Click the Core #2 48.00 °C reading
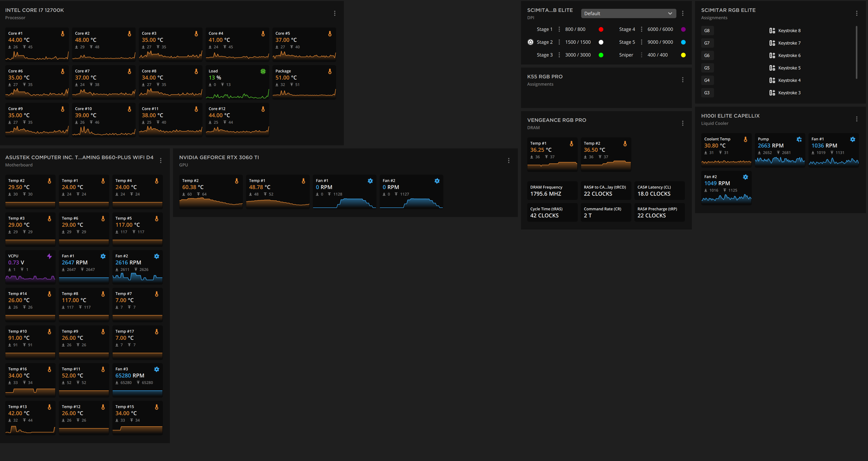 pos(86,40)
